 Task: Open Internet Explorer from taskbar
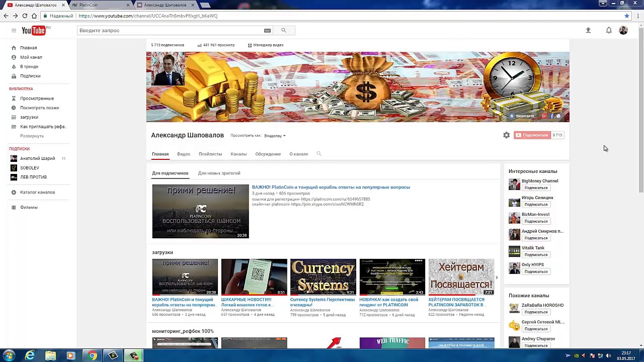30,355
